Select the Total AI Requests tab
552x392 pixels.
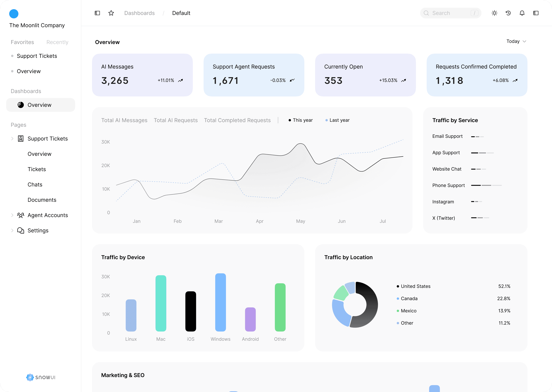[x=176, y=120]
